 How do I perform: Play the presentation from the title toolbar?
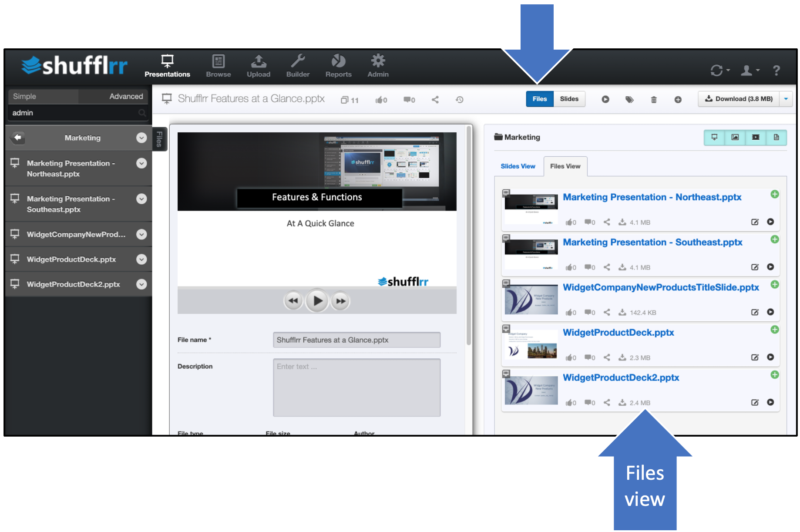(605, 99)
